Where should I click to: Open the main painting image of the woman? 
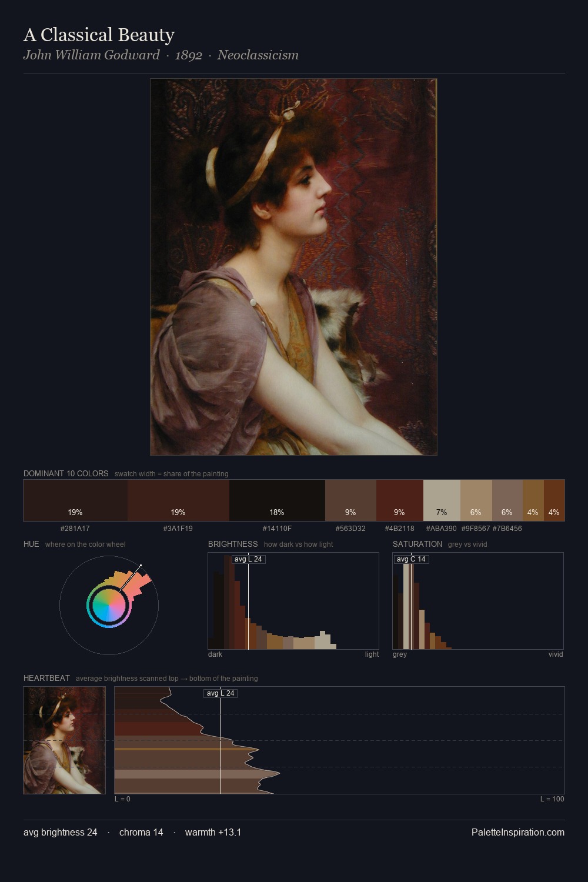click(293, 267)
